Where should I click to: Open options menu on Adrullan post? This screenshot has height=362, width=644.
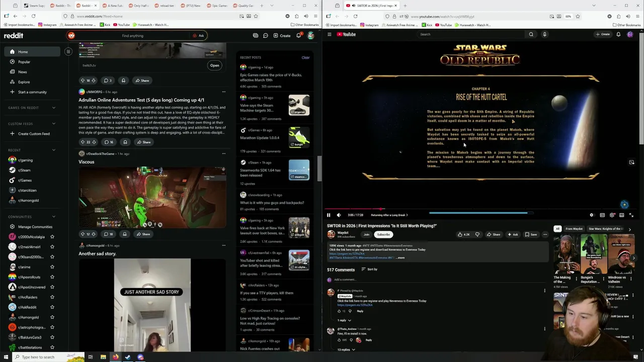click(223, 92)
